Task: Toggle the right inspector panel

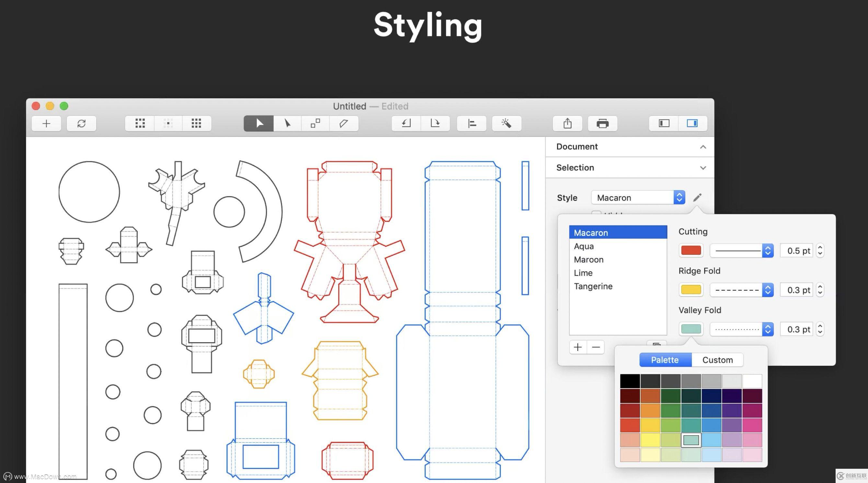Action: 692,124
